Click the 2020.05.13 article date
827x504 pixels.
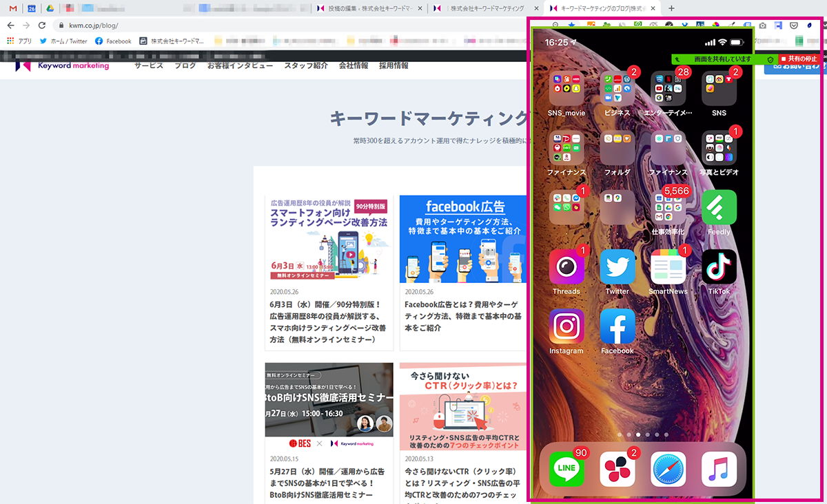point(420,458)
